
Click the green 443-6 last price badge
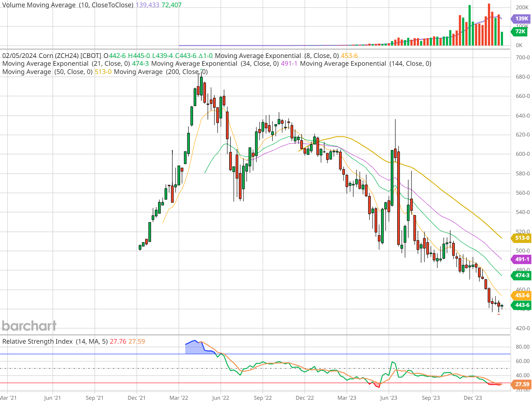point(521,305)
